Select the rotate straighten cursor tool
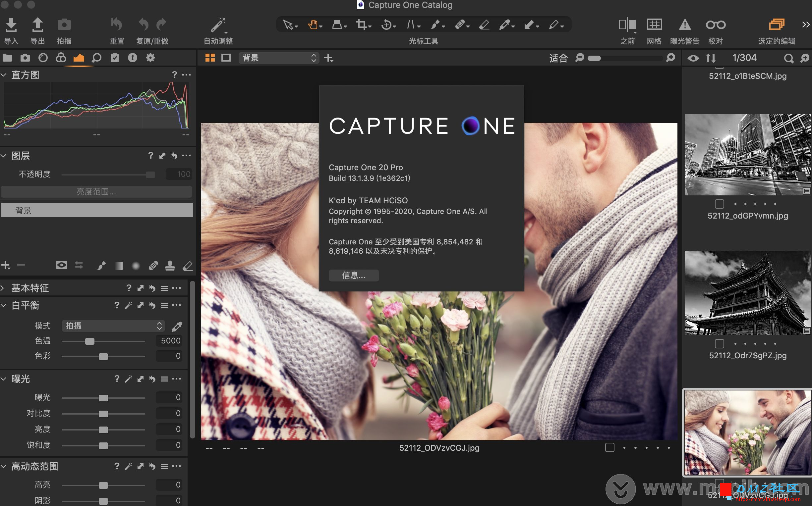Viewport: 812px width, 506px height. 386,25
